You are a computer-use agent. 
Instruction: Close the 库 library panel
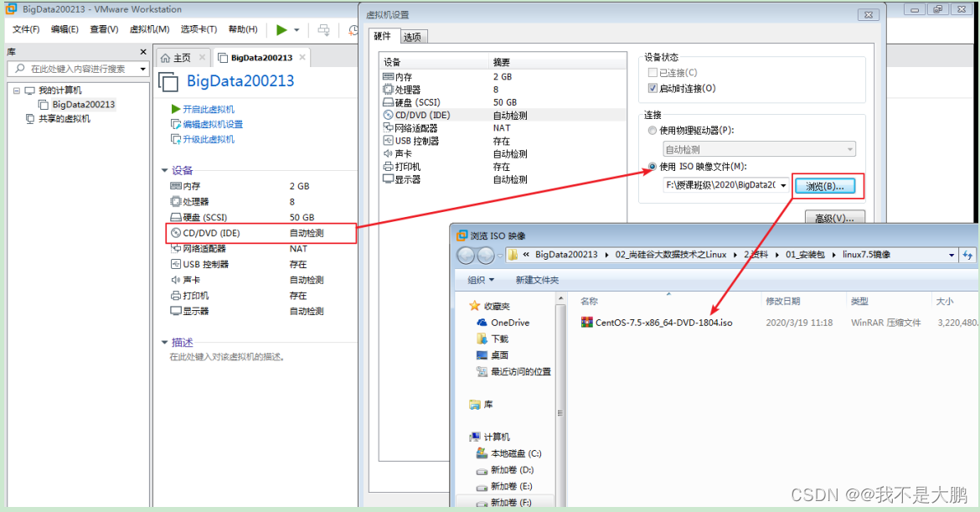click(x=143, y=52)
